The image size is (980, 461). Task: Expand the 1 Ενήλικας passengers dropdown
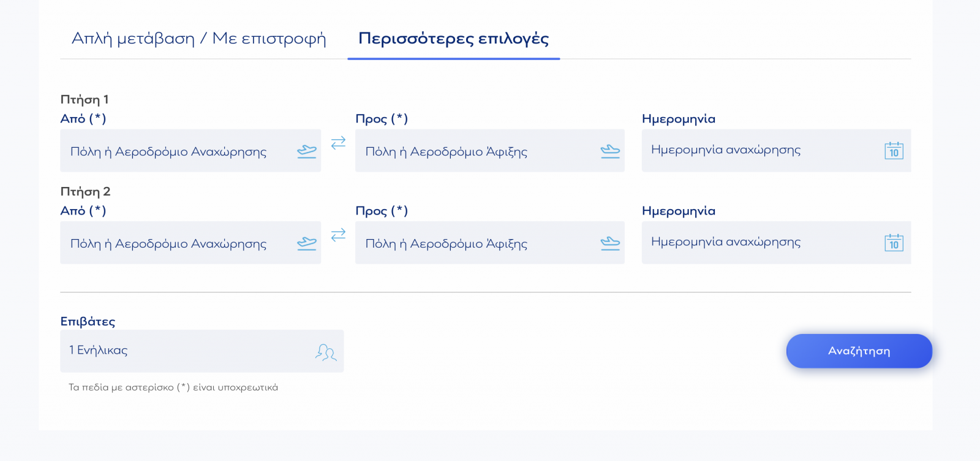point(184,351)
